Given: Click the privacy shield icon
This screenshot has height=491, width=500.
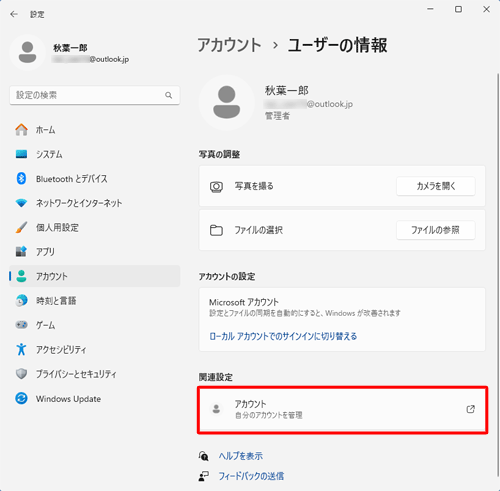Looking at the screenshot, I should pyautogui.click(x=21, y=374).
